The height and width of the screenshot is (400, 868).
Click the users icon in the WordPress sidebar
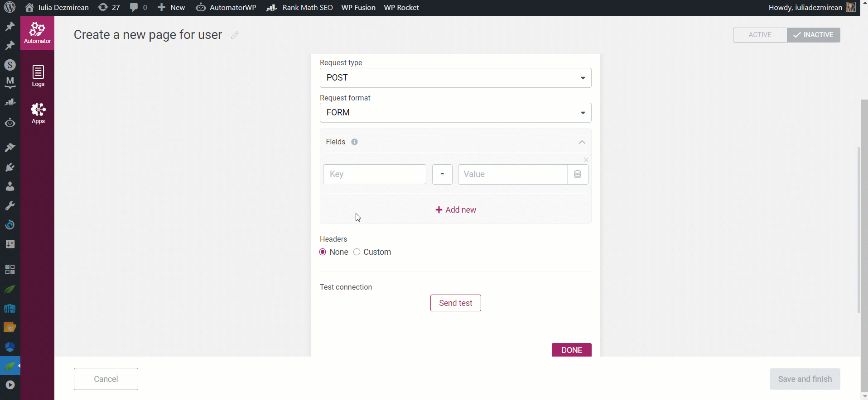pos(10,186)
